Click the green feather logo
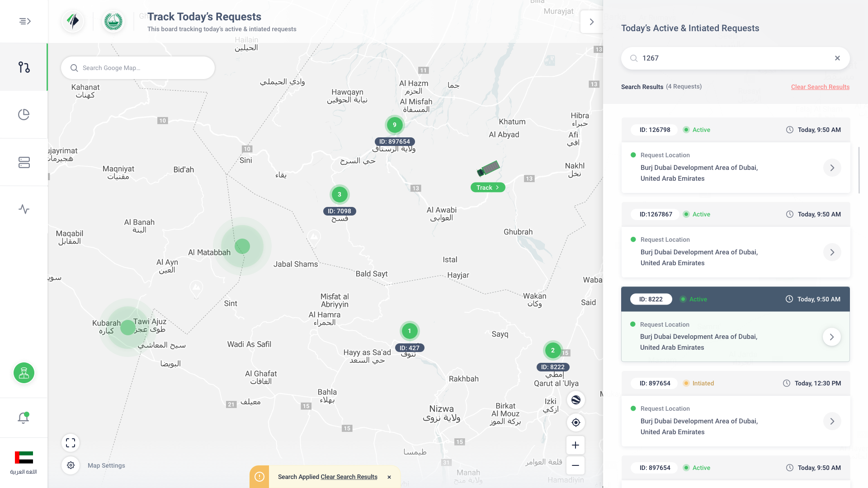Viewport: 868px width, 488px height. pyautogui.click(x=73, y=21)
